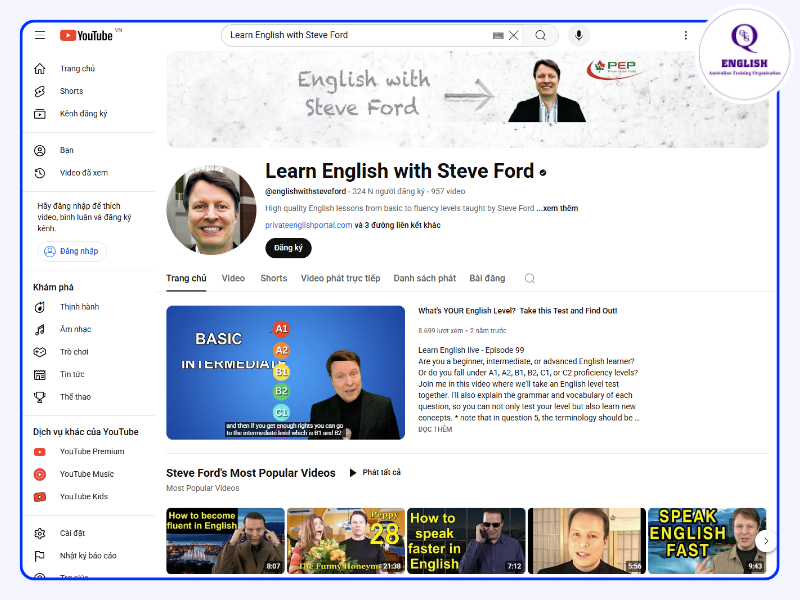
Task: Click 'Steve Ford's Most Popular Videos' heading
Action: [251, 473]
